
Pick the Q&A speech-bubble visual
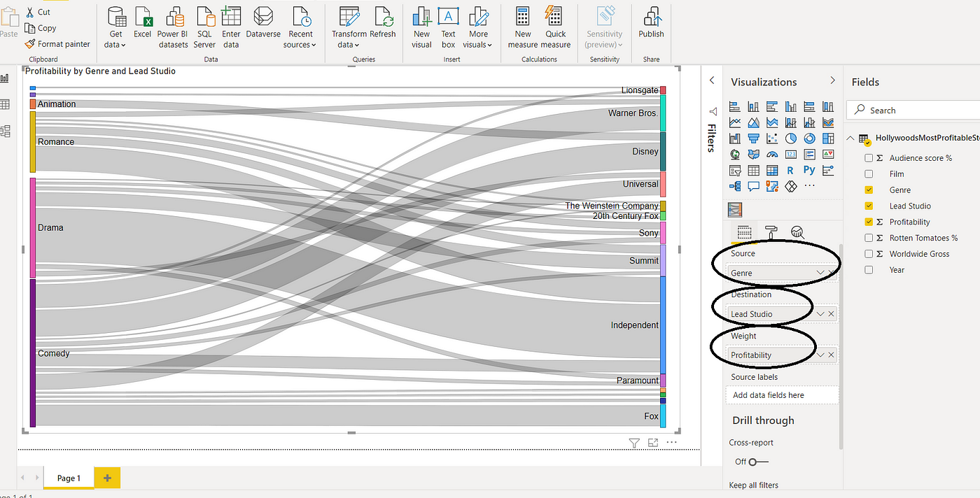pos(753,186)
